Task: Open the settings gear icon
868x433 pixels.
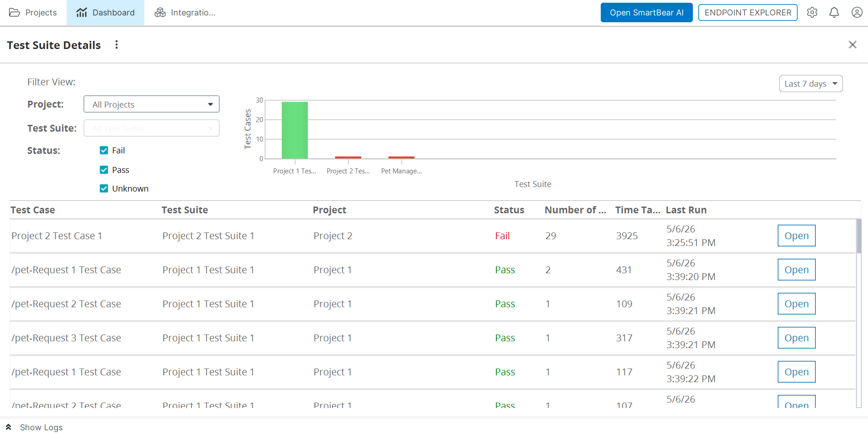Action: pos(812,13)
